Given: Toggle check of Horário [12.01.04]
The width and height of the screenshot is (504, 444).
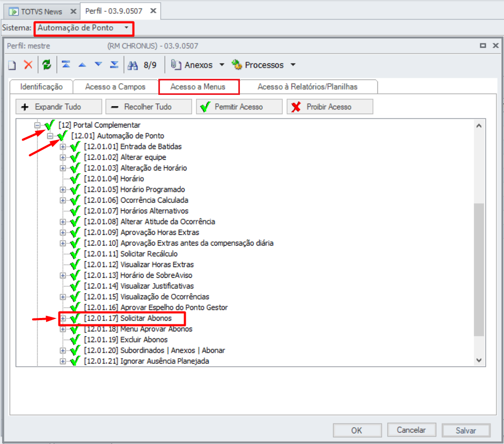Looking at the screenshot, I should click(x=75, y=179).
